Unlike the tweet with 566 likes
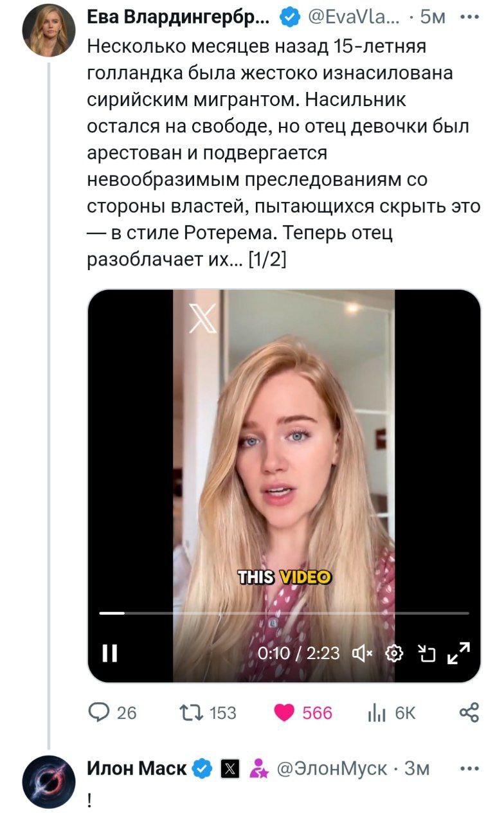 [x=303, y=712]
